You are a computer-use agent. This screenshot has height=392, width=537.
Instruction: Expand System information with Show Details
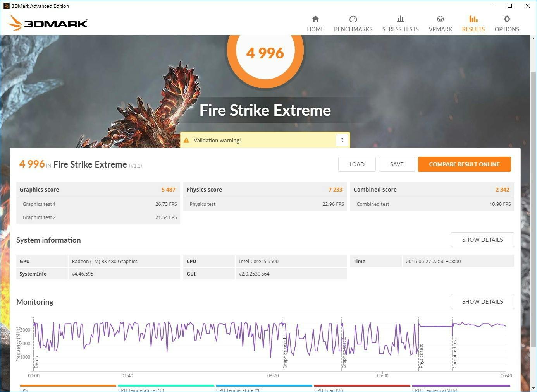pos(482,240)
